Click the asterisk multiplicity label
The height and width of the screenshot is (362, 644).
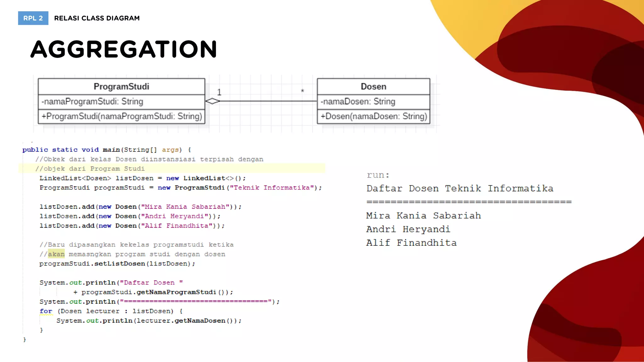coord(302,91)
